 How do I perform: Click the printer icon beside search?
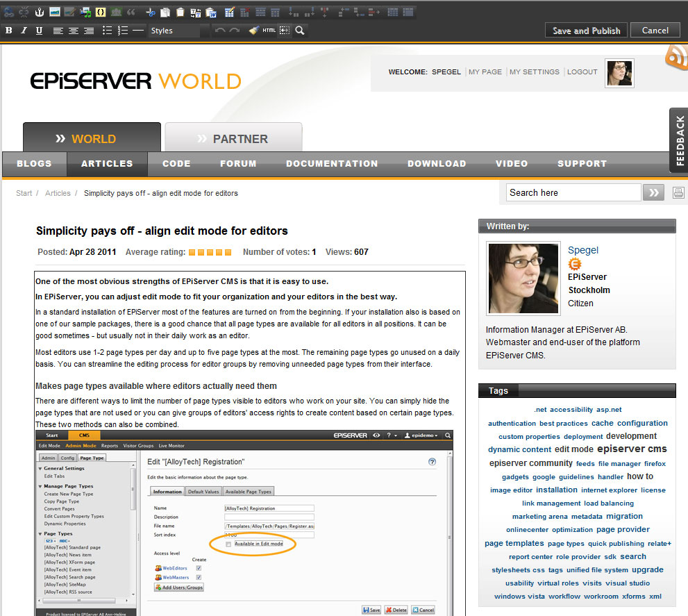point(678,193)
